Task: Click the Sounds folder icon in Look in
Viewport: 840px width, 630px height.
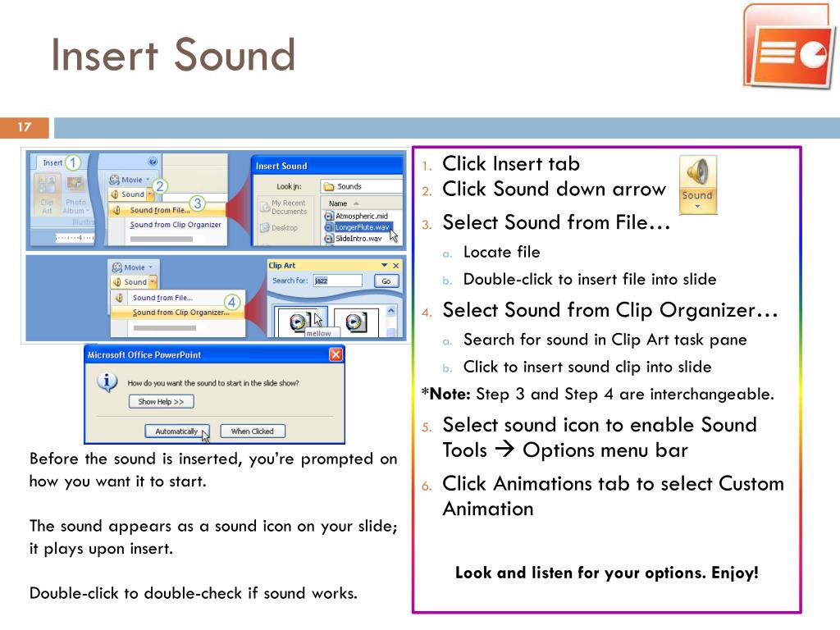Action: tap(329, 186)
